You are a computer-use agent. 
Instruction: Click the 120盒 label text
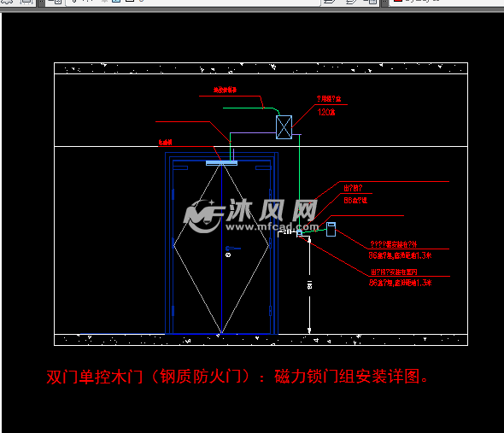click(326, 112)
